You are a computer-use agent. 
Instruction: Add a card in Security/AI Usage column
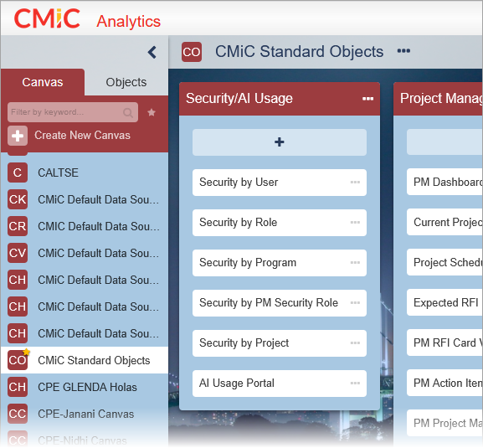[x=280, y=142]
